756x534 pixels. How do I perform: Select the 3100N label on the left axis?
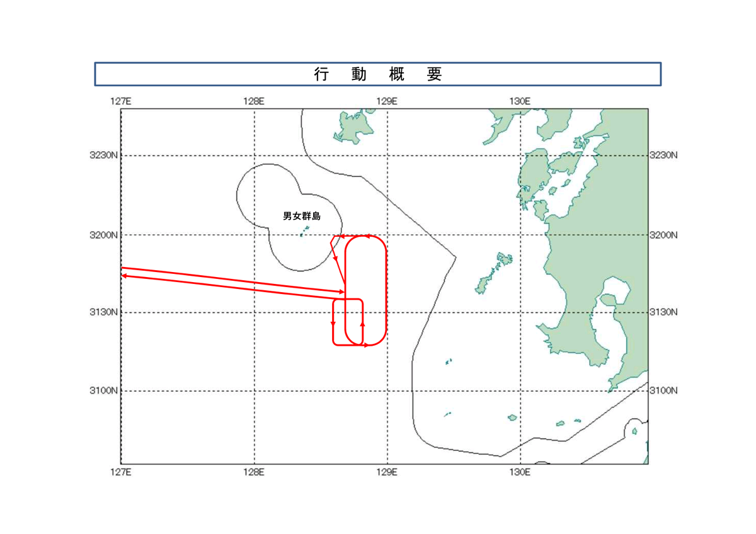pos(104,390)
